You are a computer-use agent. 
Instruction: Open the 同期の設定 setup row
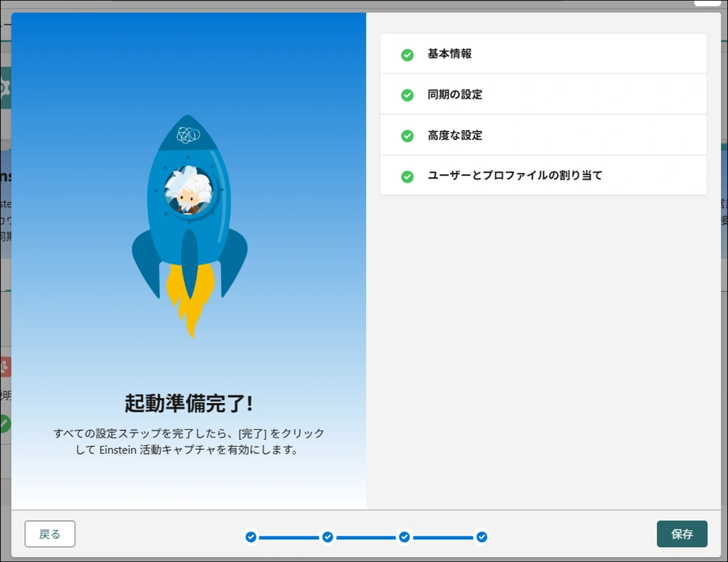[543, 94]
